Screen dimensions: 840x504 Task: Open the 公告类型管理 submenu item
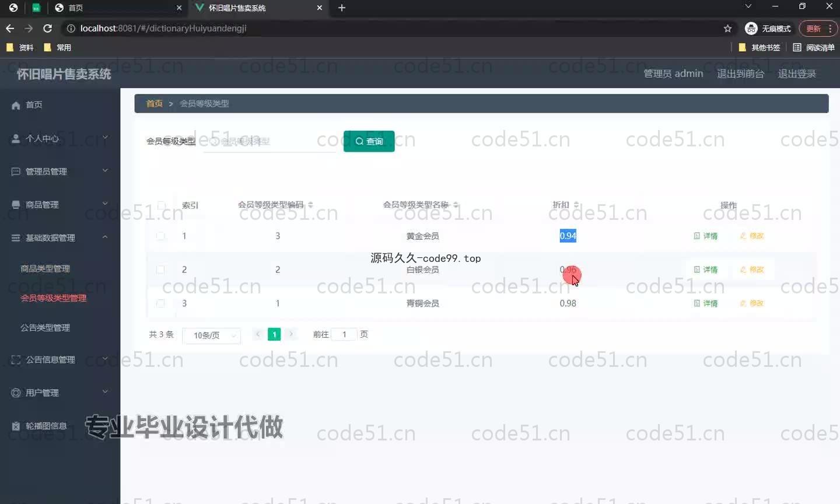45,328
